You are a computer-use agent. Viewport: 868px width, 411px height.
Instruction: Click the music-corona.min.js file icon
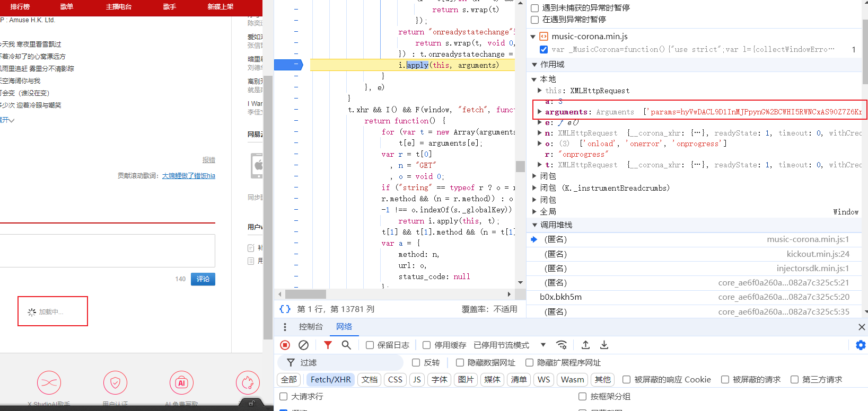click(543, 37)
